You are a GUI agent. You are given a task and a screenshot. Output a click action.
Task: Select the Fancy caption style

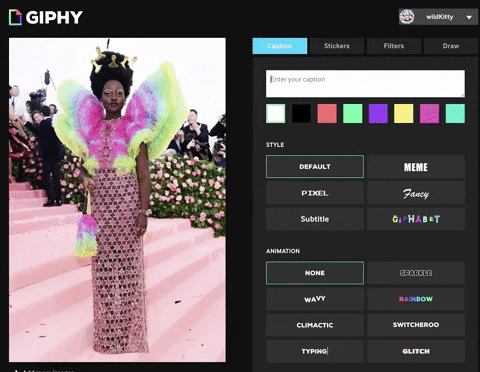pyautogui.click(x=416, y=193)
